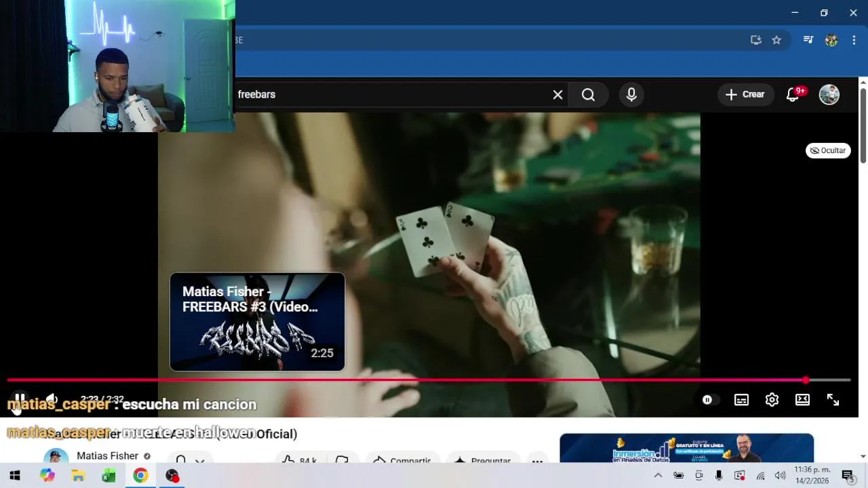
Task: Click the Preguntar button
Action: (483, 460)
